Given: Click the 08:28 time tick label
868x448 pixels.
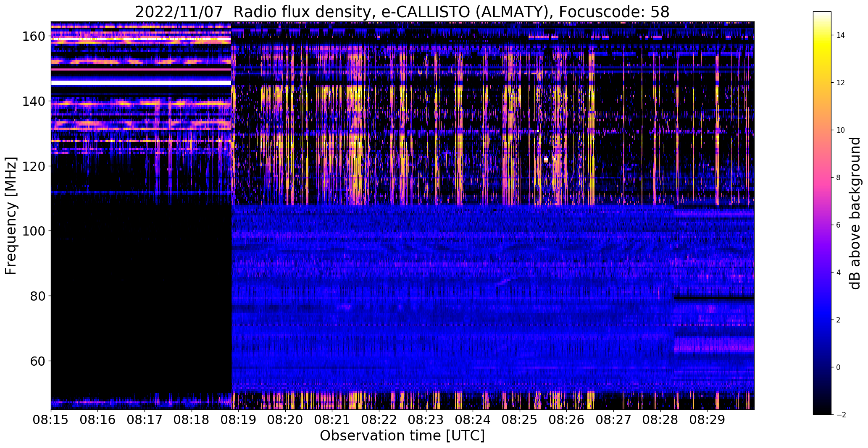Looking at the screenshot, I should click(x=660, y=419).
